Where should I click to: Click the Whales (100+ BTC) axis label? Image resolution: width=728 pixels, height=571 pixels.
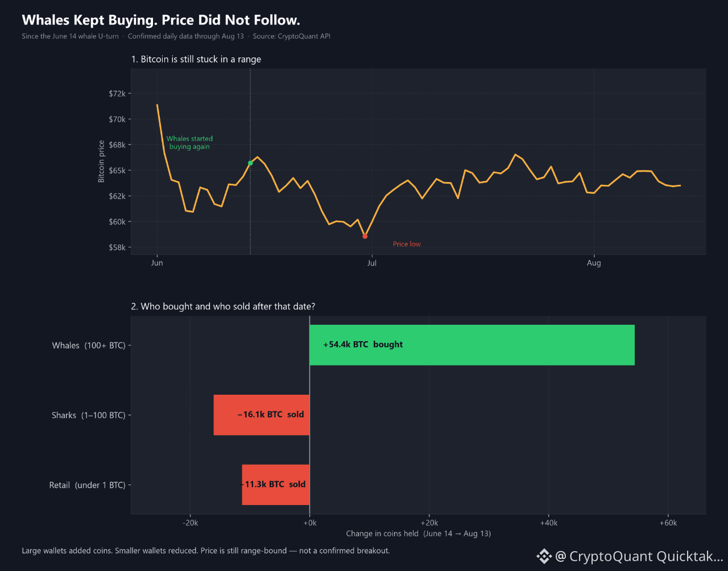[x=89, y=345]
